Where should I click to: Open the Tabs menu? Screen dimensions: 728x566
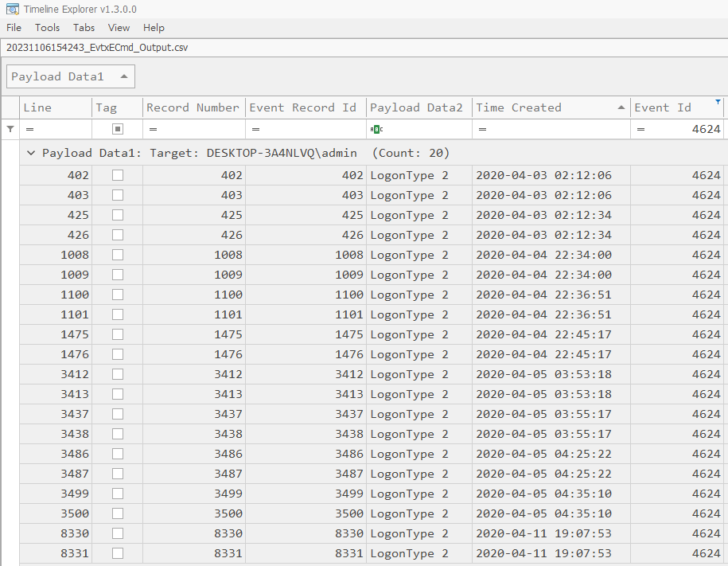pyautogui.click(x=84, y=28)
